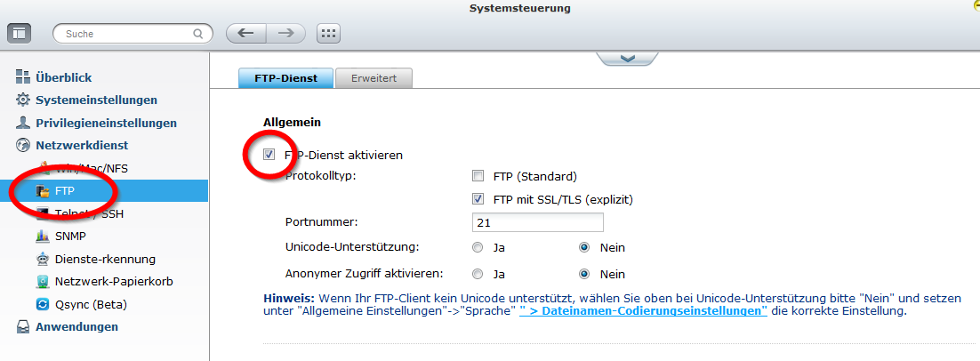980x361 pixels.
Task: Click the Privilegieneinstellungen user icon
Action: tap(23, 123)
